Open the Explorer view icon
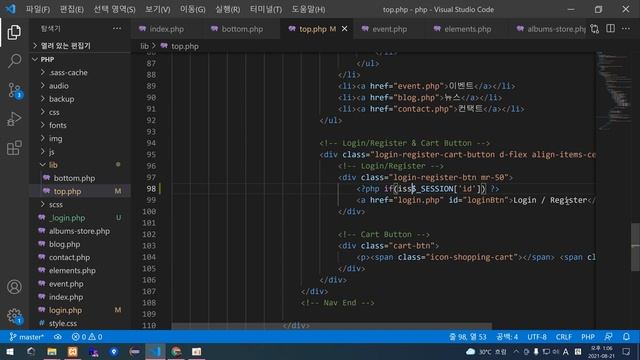 click(14, 32)
